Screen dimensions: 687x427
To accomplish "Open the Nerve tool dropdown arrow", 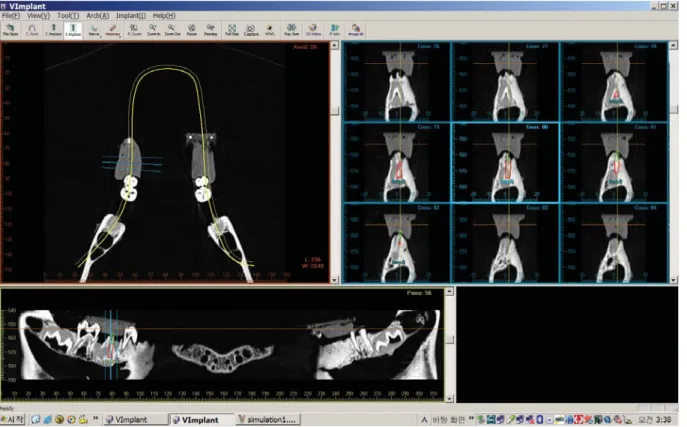I will click(101, 36).
